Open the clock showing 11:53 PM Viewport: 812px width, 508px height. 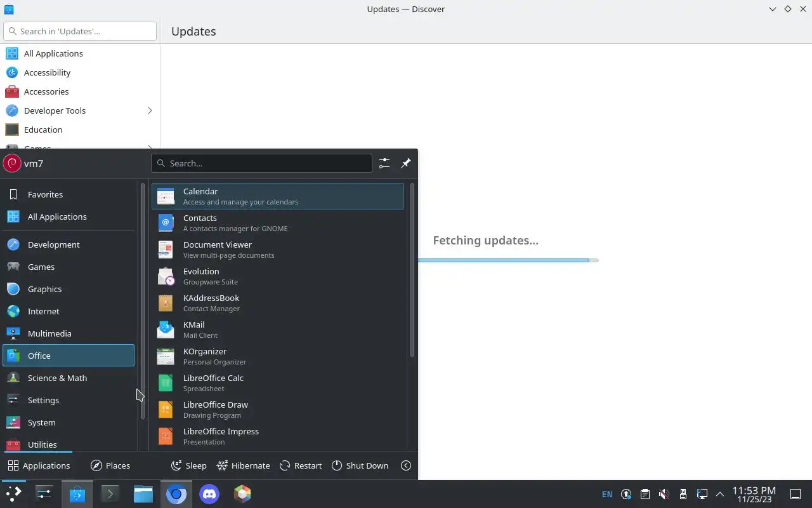pos(754,494)
